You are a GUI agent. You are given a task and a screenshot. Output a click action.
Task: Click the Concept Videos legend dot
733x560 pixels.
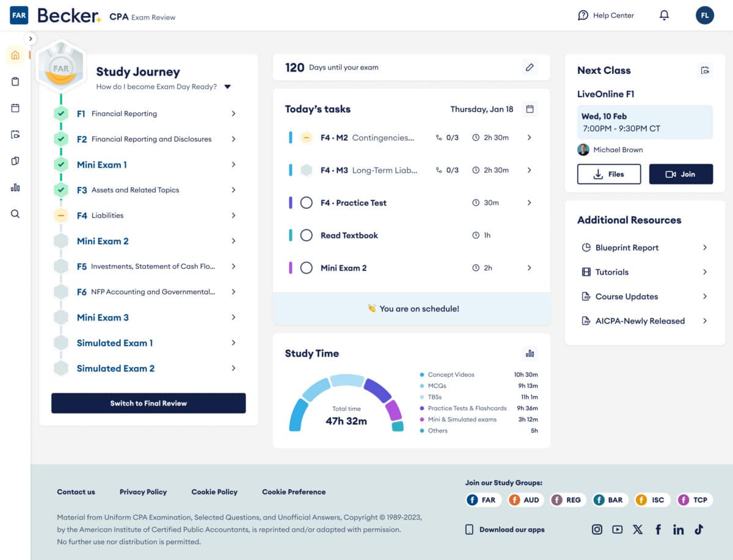421,375
